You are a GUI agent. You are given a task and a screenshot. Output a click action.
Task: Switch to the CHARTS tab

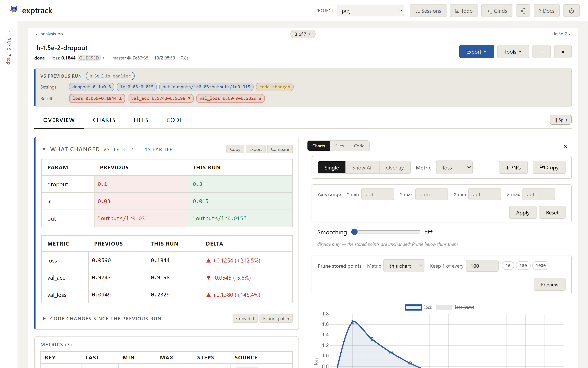(104, 120)
